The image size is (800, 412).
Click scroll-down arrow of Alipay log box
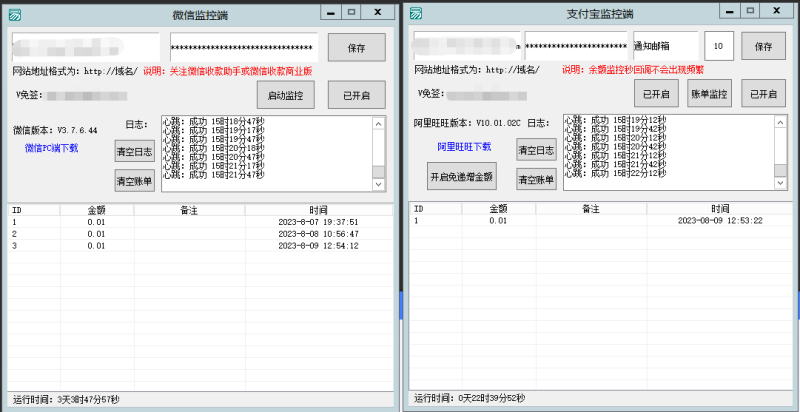(x=780, y=183)
